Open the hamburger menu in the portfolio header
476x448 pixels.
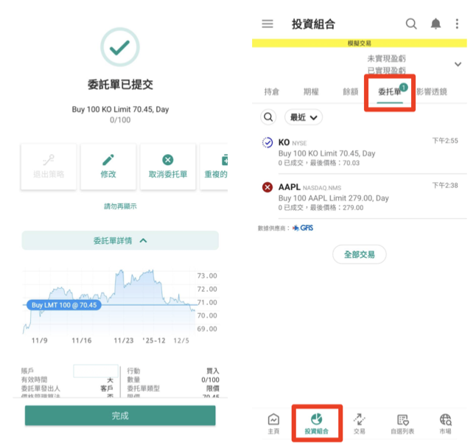point(267,24)
